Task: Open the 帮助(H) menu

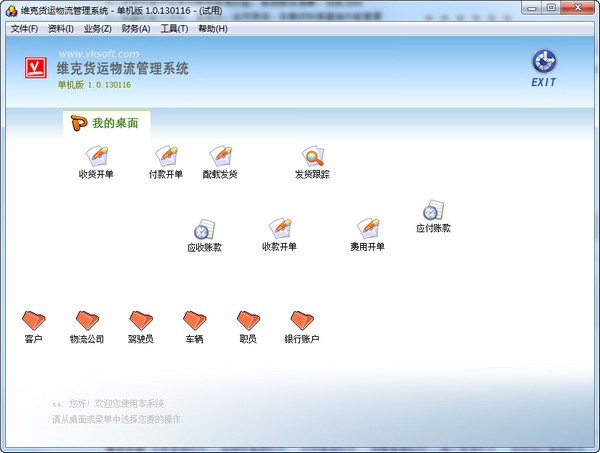Action: point(213,29)
